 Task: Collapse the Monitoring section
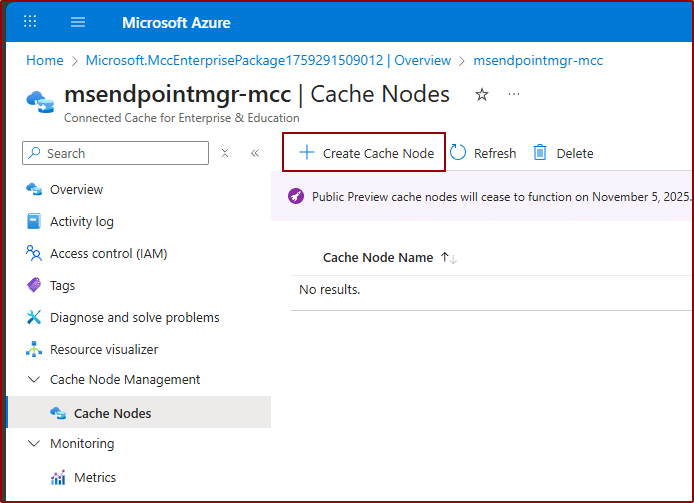point(33,444)
